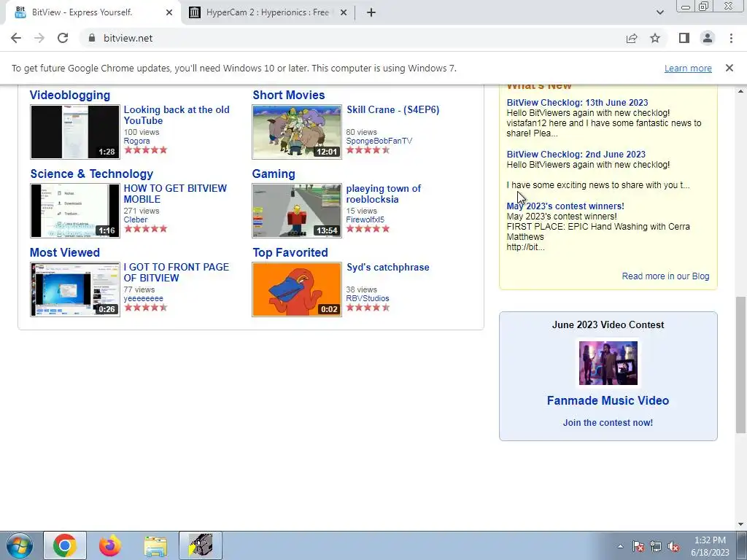Go back using the browser back arrow
The height and width of the screenshot is (560, 747).
coord(16,38)
